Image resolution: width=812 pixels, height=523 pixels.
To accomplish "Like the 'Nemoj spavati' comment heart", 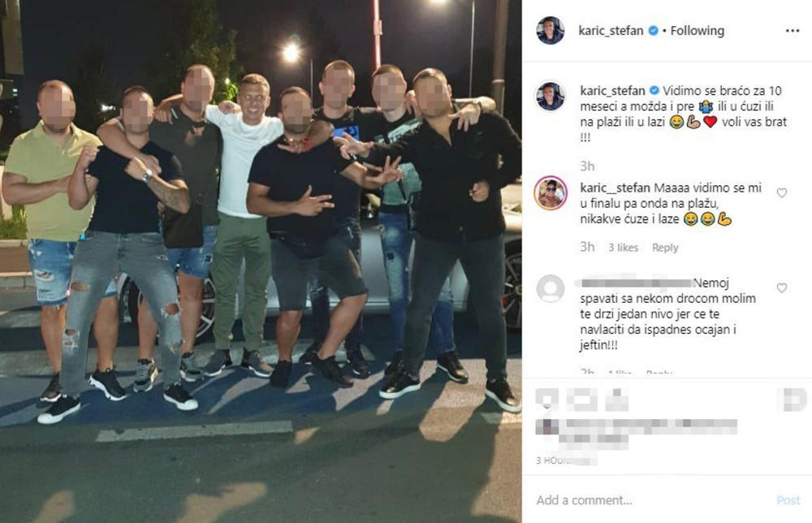I will (782, 288).
